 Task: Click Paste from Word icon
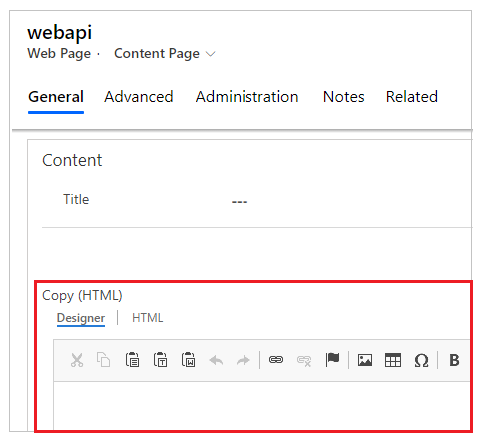click(x=188, y=360)
